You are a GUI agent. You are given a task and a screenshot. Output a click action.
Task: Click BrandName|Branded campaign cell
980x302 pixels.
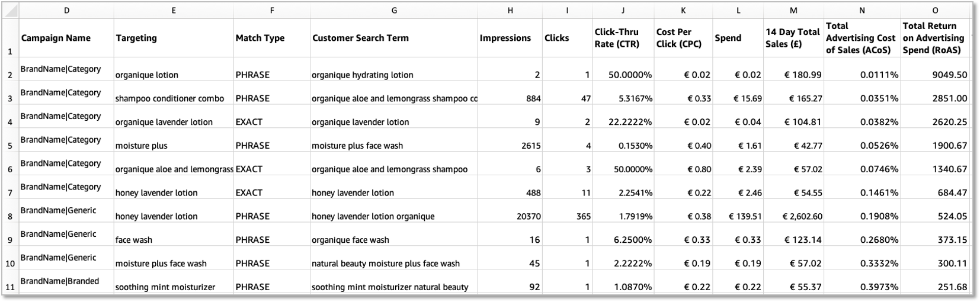pyautogui.click(x=60, y=281)
